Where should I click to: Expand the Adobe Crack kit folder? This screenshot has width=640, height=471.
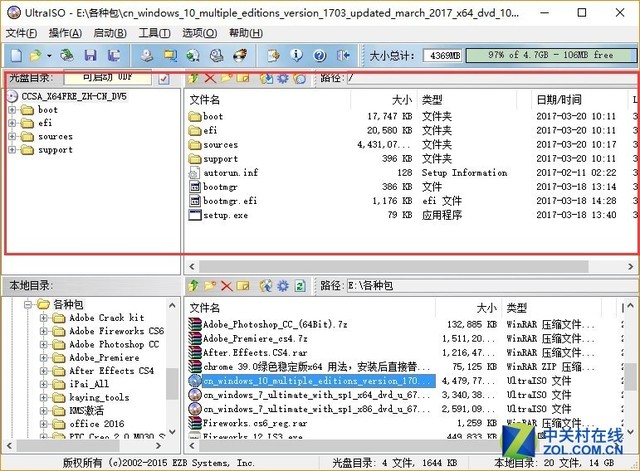point(43,318)
